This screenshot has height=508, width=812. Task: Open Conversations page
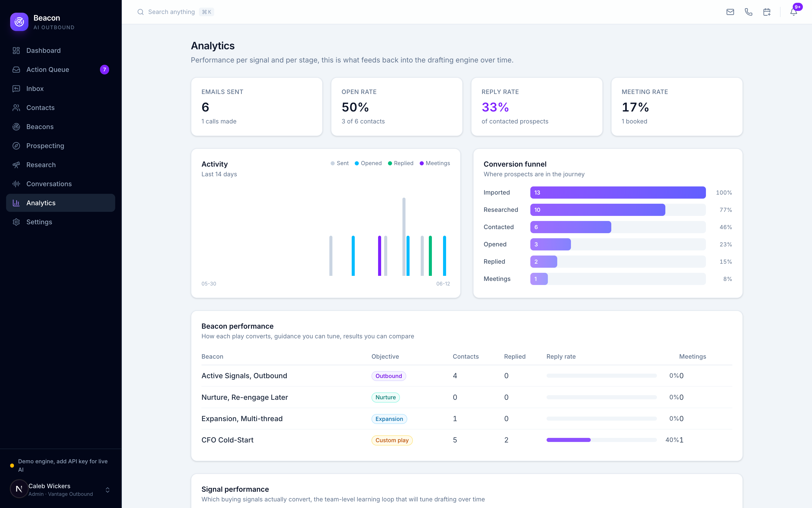tap(60, 184)
